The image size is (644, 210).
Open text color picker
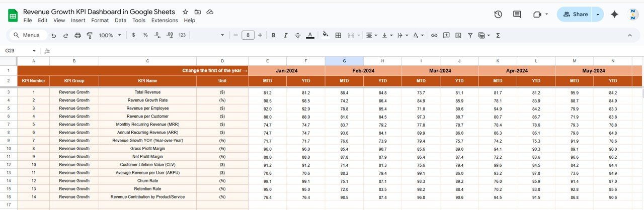click(x=310, y=35)
